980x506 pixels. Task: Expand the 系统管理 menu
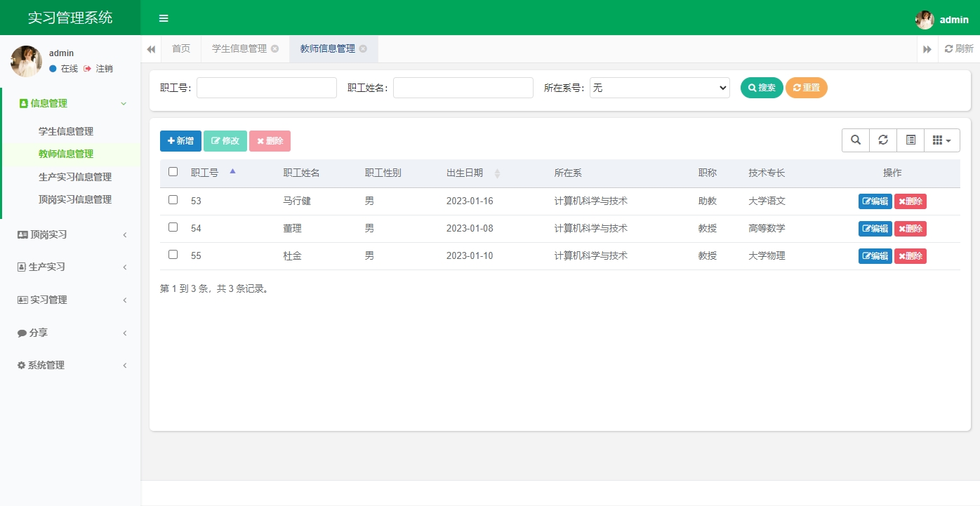point(70,365)
